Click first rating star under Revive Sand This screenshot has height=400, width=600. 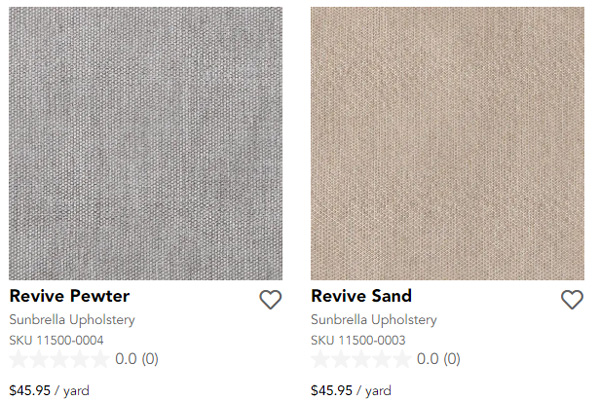click(x=320, y=359)
